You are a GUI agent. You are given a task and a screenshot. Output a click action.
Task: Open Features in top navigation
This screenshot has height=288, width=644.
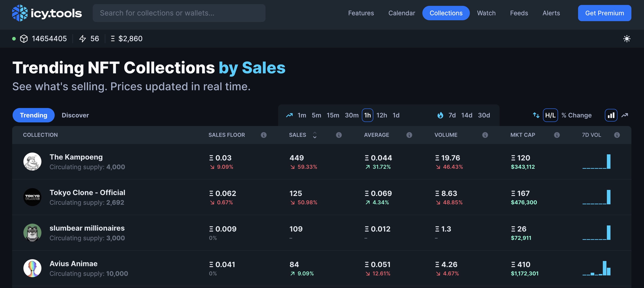pos(361,13)
